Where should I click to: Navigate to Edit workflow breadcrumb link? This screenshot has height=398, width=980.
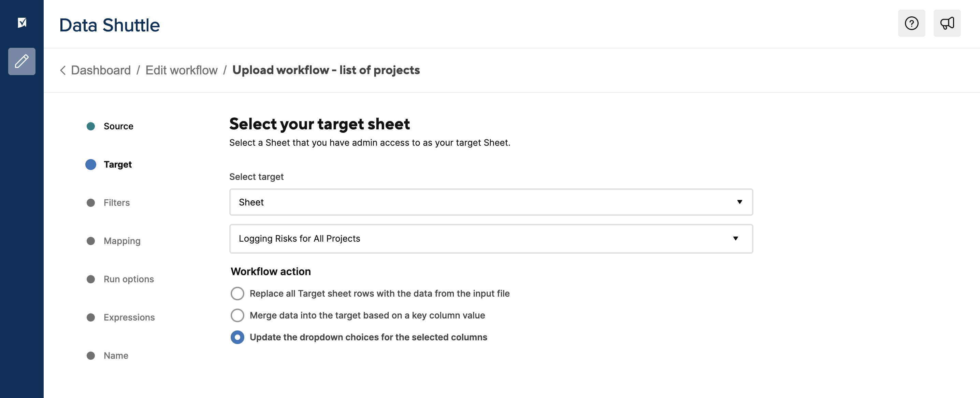[x=181, y=70]
